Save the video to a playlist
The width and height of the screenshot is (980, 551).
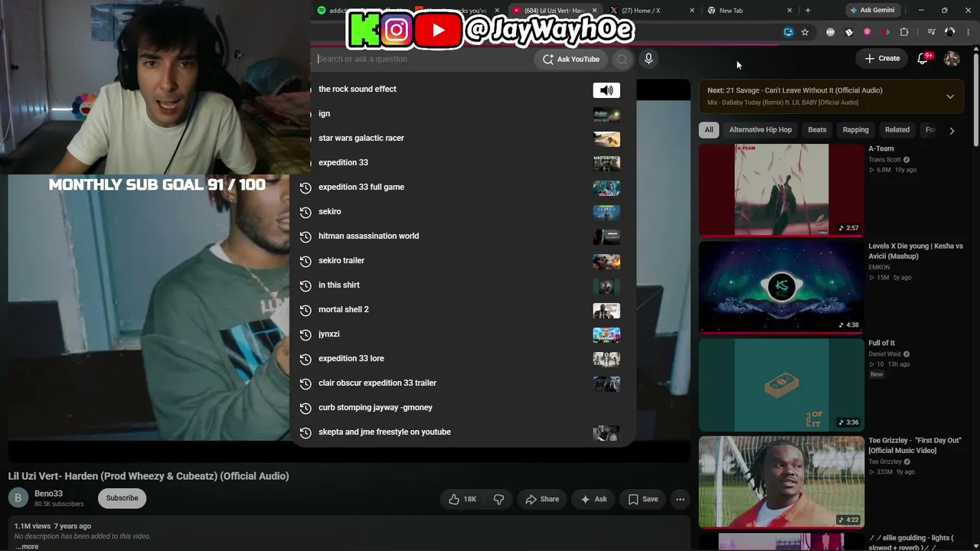click(x=643, y=499)
